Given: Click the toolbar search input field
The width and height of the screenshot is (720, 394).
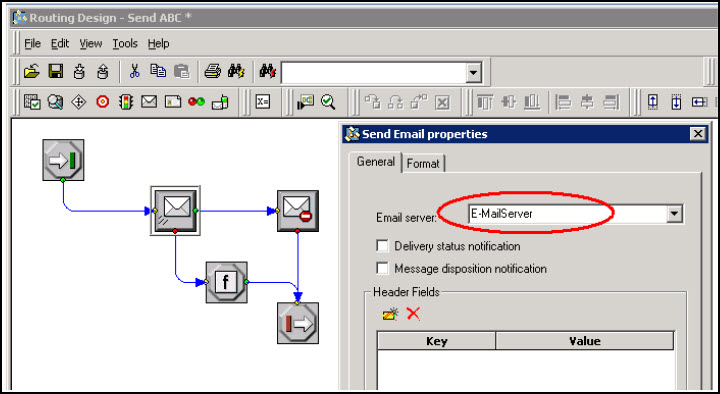Looking at the screenshot, I should 374,73.
